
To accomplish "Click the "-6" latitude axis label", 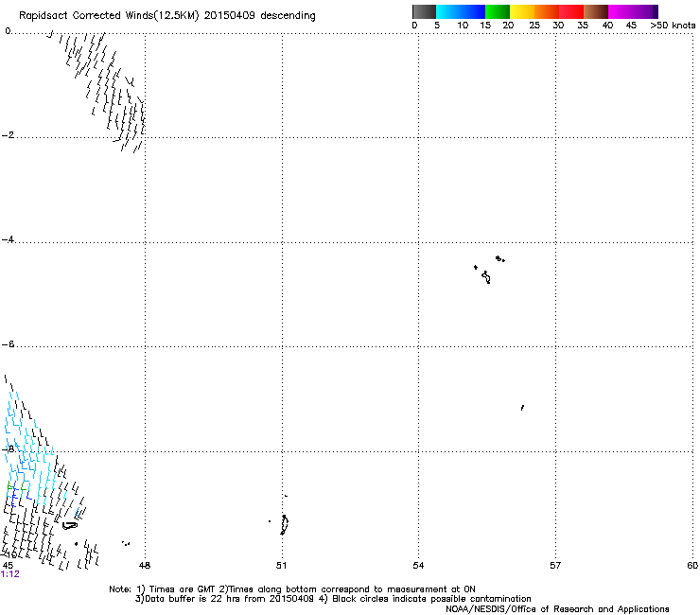I will point(8,343).
